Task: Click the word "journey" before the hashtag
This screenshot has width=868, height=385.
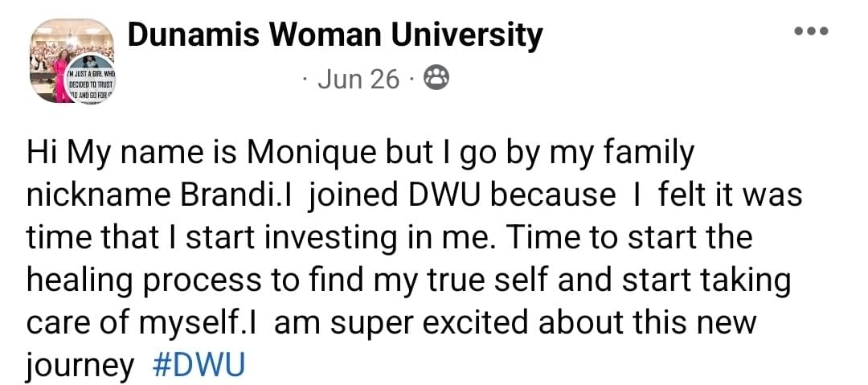Action: (80, 367)
